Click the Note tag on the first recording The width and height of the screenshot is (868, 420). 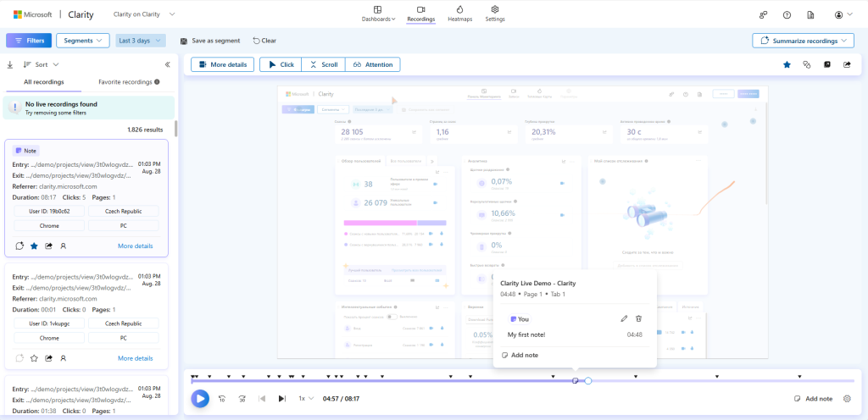tap(26, 151)
